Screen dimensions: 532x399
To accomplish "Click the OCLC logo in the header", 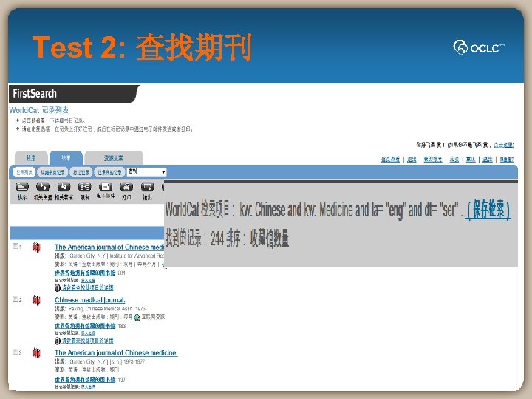I will click(x=479, y=47).
